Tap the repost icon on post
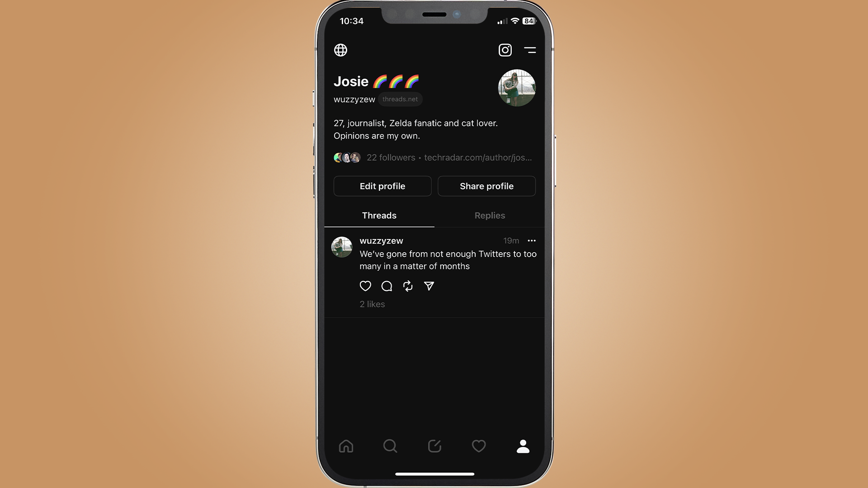868x488 pixels. (x=408, y=286)
